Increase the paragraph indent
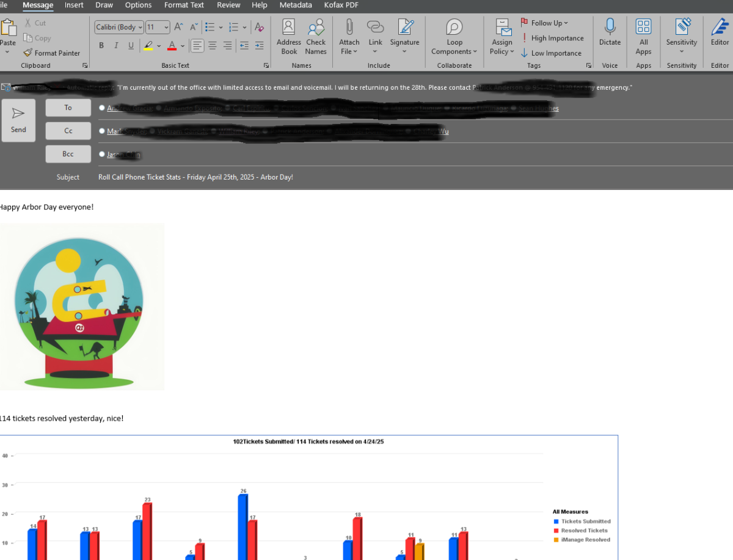The height and width of the screenshot is (560, 733). coord(259,46)
